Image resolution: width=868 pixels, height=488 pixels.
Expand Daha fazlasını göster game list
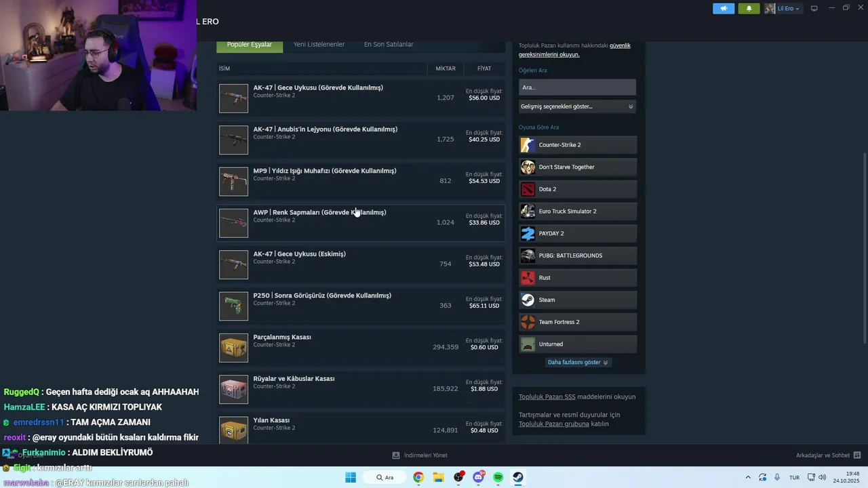pyautogui.click(x=578, y=363)
